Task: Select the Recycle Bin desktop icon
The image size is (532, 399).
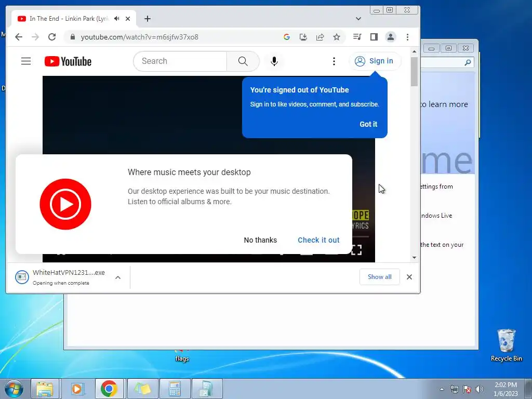Action: [x=506, y=345]
